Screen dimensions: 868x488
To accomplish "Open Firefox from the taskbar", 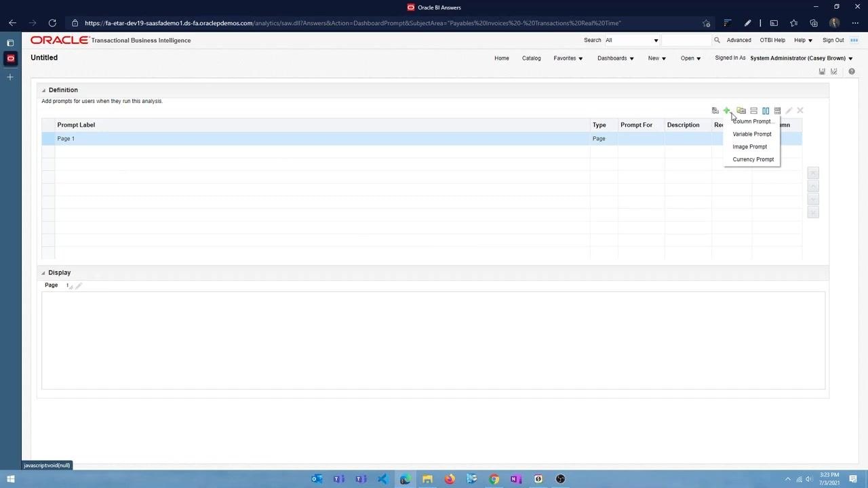I will coord(450,479).
